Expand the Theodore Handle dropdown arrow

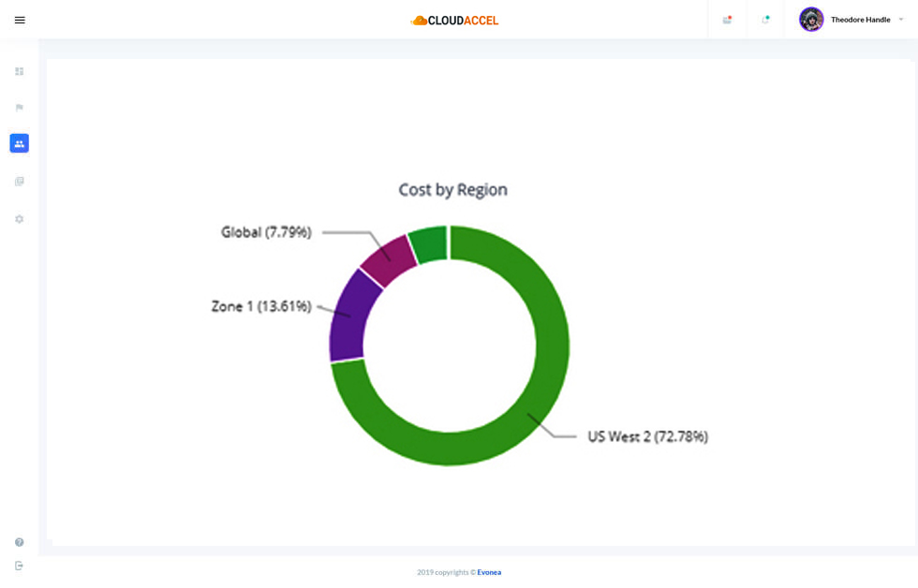(901, 20)
